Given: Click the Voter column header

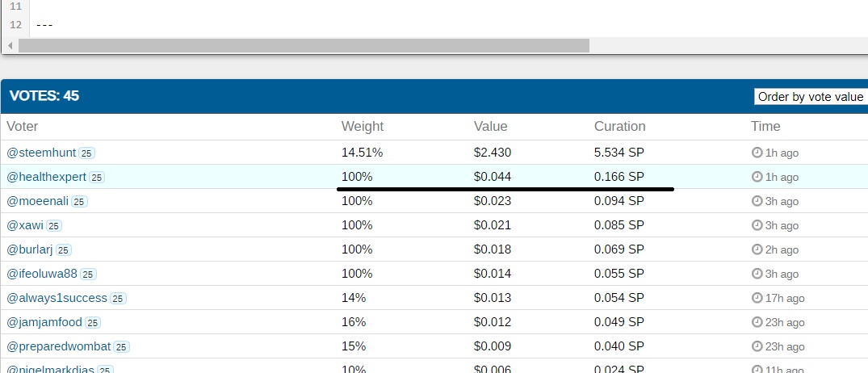Looking at the screenshot, I should [22, 126].
